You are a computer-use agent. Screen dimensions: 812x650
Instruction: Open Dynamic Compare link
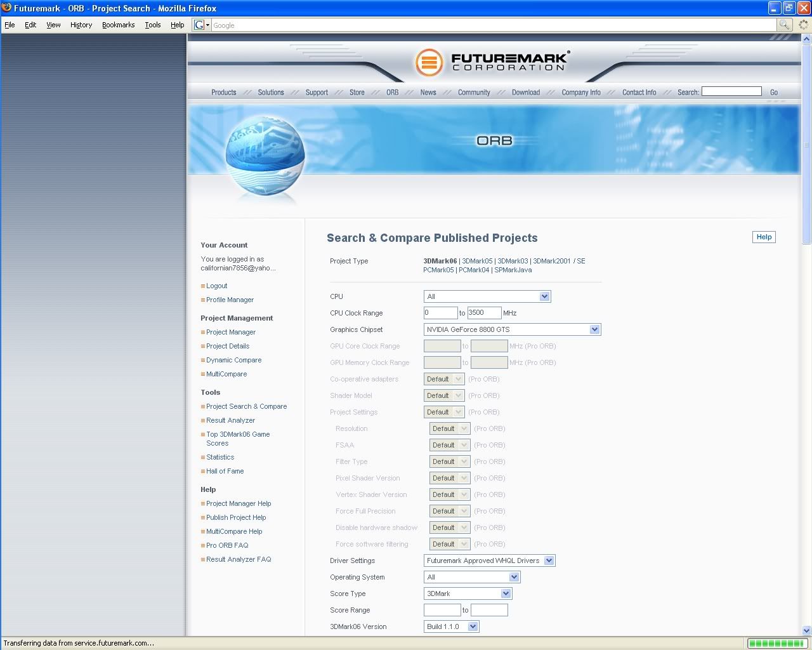click(233, 360)
